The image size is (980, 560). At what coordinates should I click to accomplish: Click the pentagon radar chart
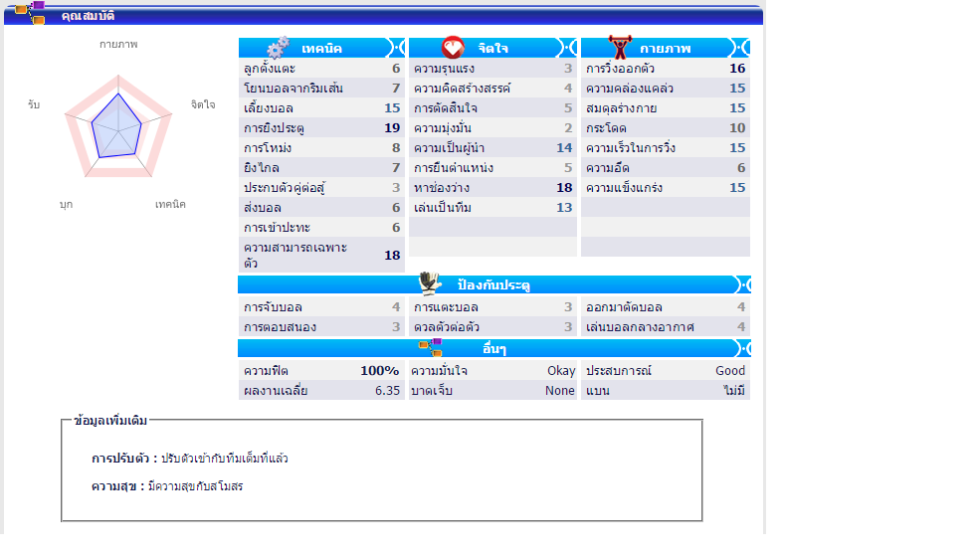[x=118, y=127]
